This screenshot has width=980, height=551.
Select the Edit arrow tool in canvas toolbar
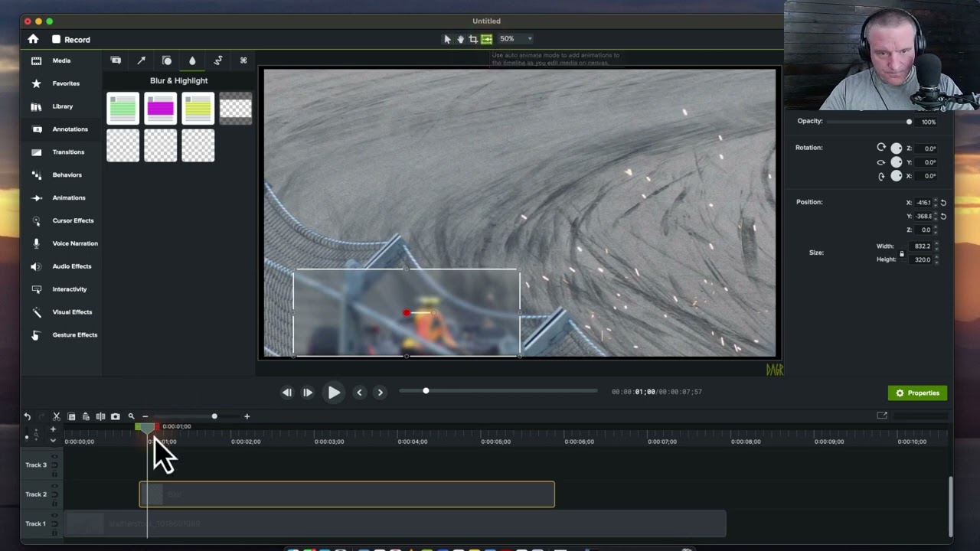click(447, 39)
